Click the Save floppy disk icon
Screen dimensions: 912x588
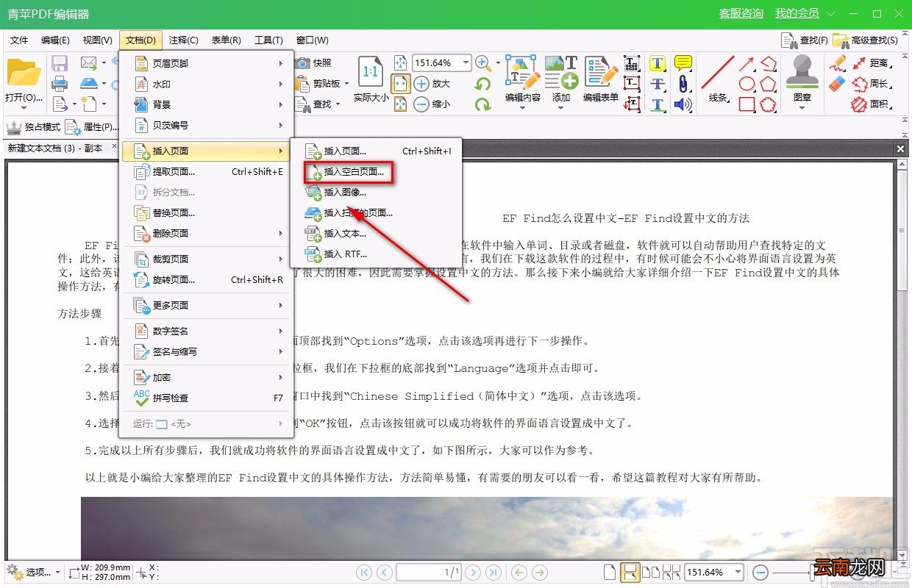60,63
